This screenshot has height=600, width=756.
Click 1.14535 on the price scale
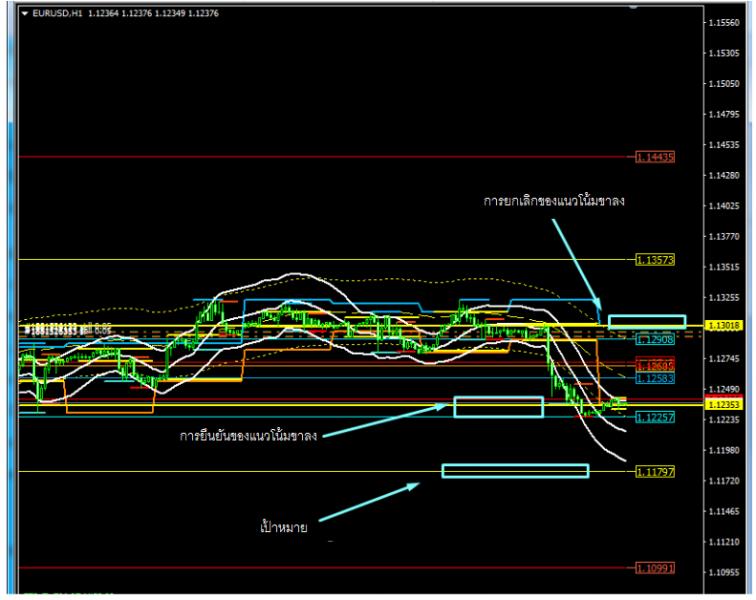coord(724,145)
